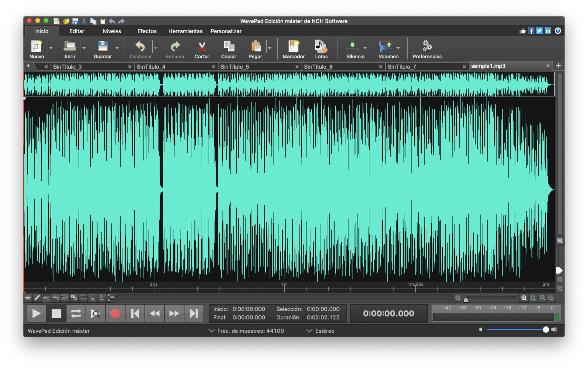Click the Volumen amplify icon
The width and height of the screenshot is (588, 368).
[385, 46]
